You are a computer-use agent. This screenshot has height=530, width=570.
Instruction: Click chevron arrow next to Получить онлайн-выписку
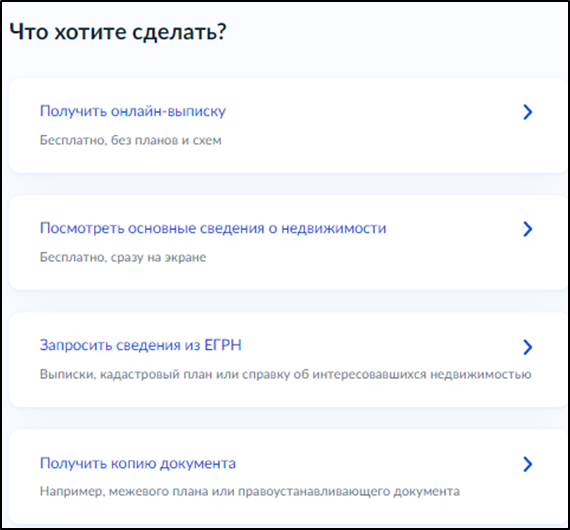coord(528,112)
